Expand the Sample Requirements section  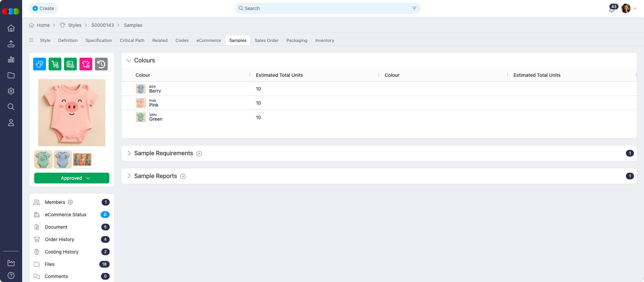point(129,153)
